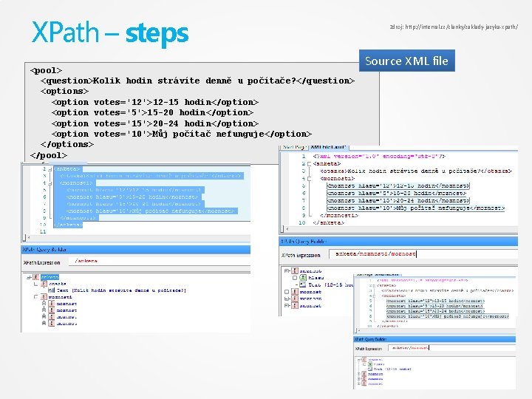Collapse top moznost in anketa/moznosti/moznost results

pyautogui.click(x=287, y=270)
